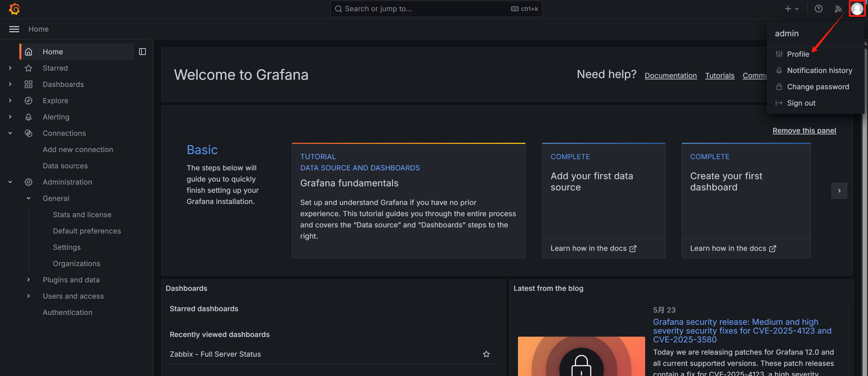Click the admin user avatar
The height and width of the screenshot is (376, 868).
[857, 8]
